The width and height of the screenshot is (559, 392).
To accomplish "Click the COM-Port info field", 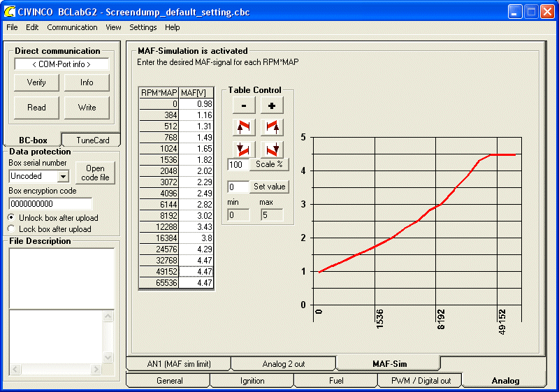I will (x=61, y=64).
